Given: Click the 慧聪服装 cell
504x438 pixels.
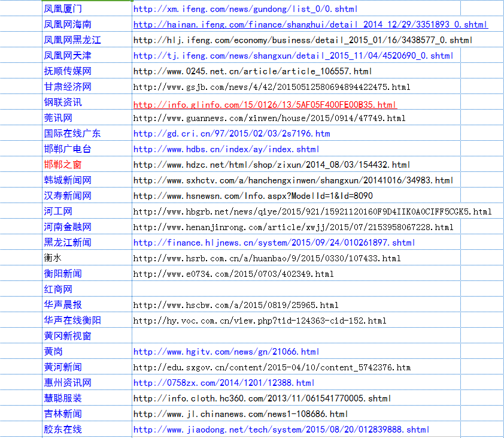Looking at the screenshot, I should click(87, 398).
